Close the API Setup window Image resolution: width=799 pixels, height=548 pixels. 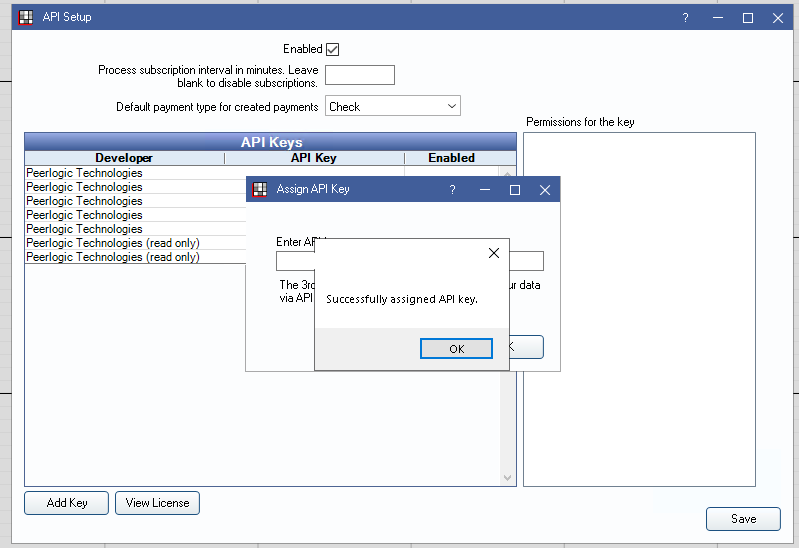point(778,18)
